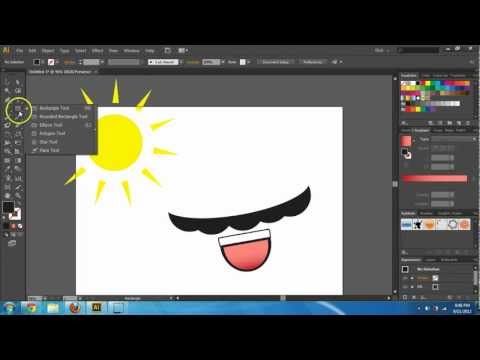
Task: Open the Object menu
Action: (x=48, y=51)
